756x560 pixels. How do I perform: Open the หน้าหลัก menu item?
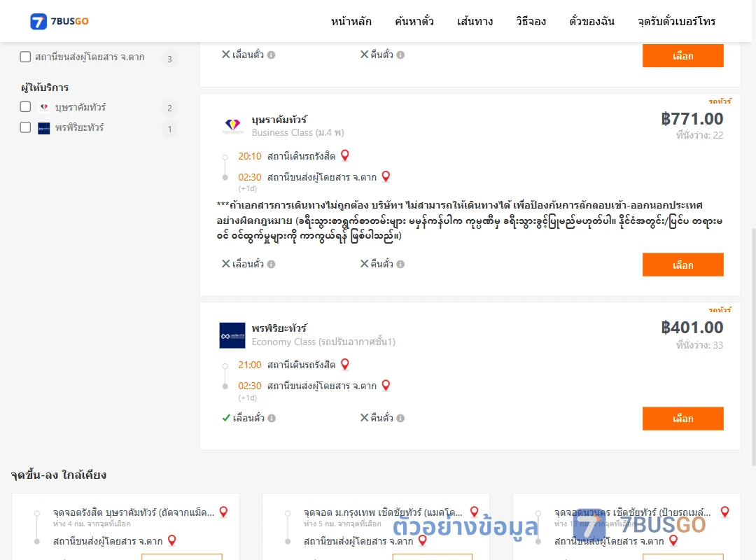pos(351,21)
